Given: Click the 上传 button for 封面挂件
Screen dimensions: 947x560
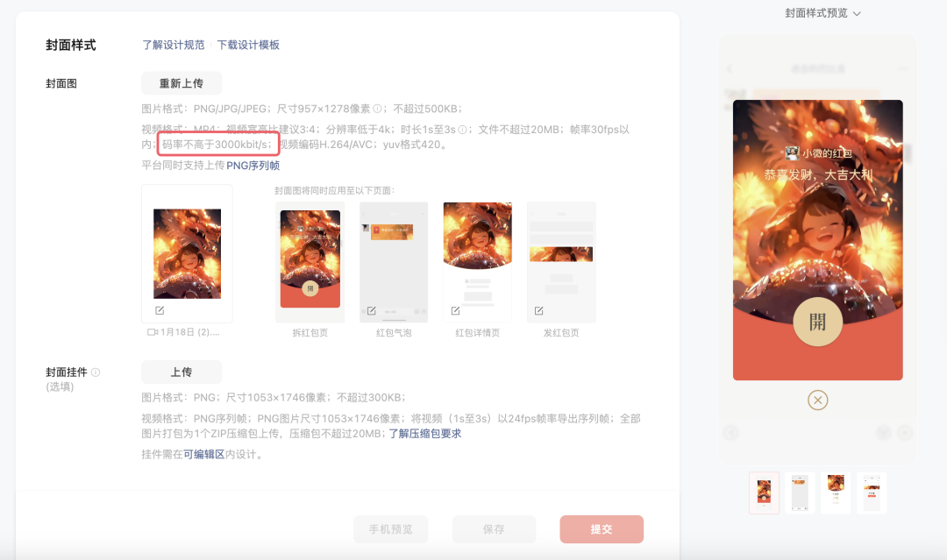Looking at the screenshot, I should [182, 372].
